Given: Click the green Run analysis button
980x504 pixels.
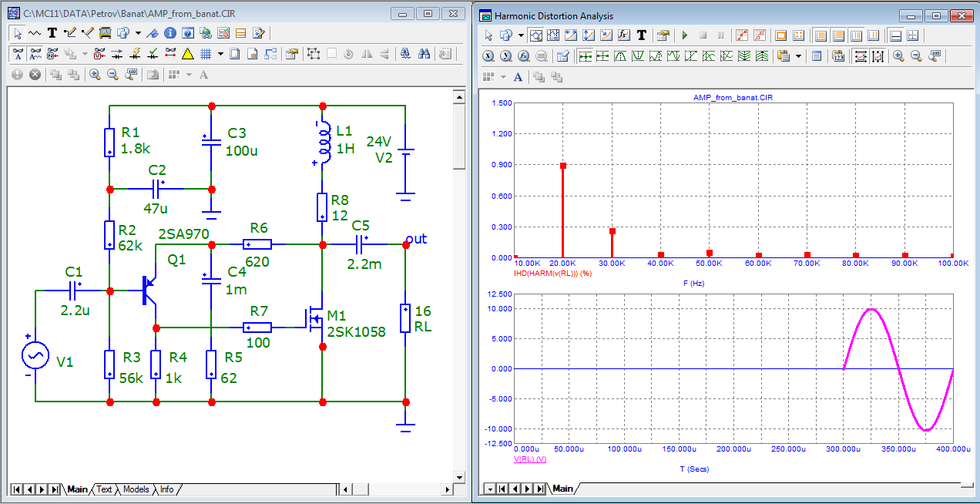Looking at the screenshot, I should [x=684, y=35].
